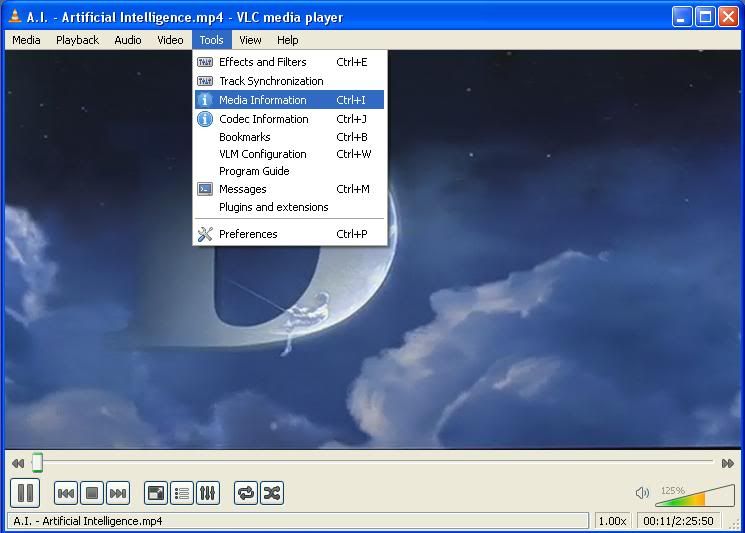Skip to the next media item
The image size is (745, 533).
pos(118,493)
